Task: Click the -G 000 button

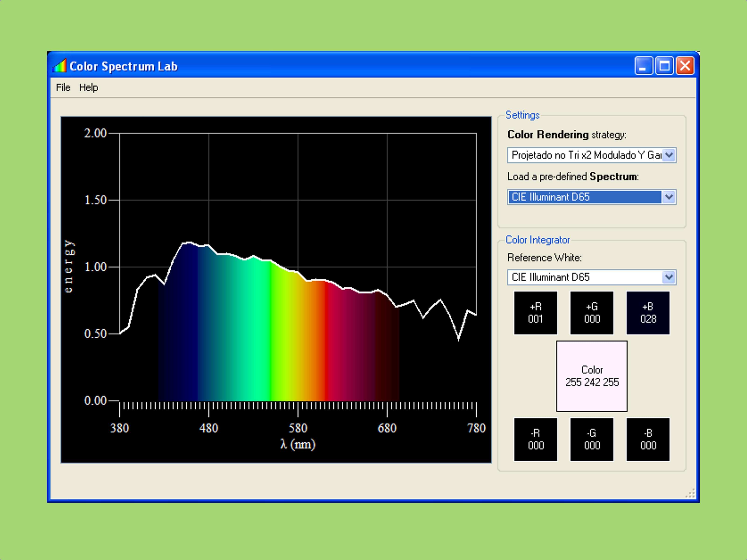Action: coord(592,439)
